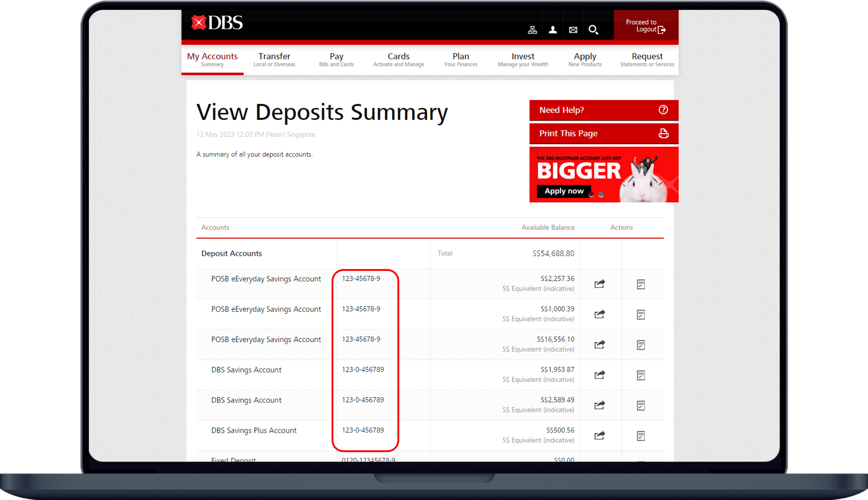Click Proceed to Logout button
868x500 pixels.
646,26
